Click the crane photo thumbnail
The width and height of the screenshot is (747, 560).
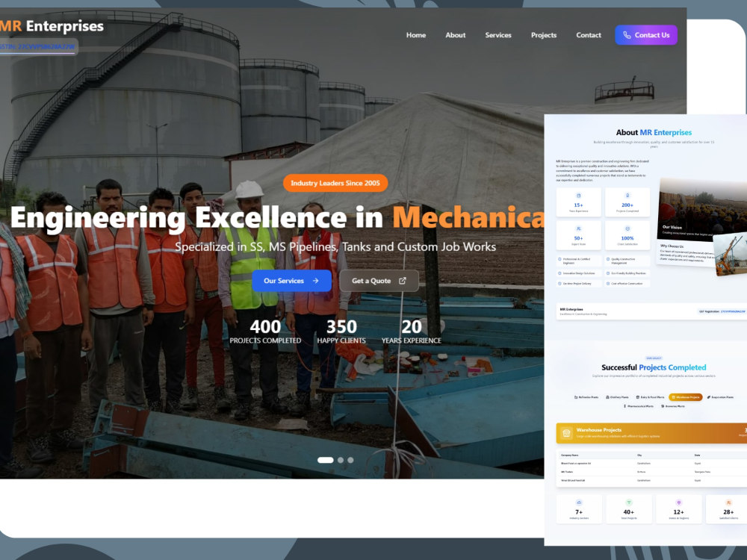(731, 255)
